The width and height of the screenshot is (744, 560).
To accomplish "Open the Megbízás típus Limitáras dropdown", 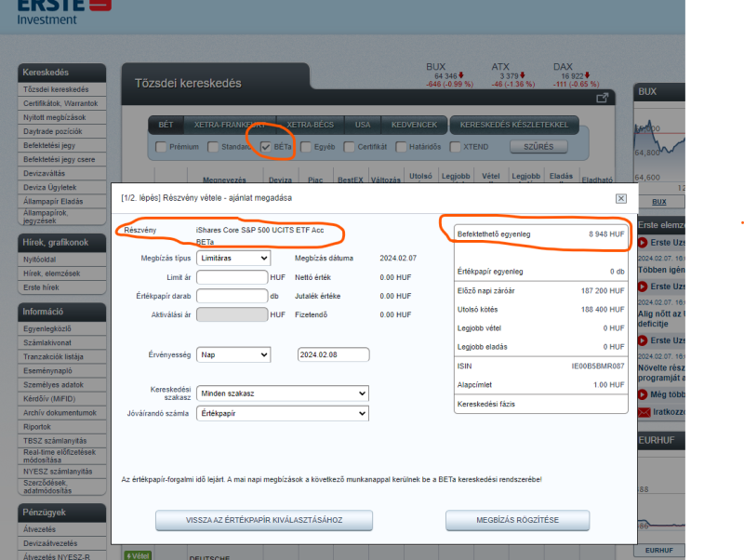I will point(233,259).
